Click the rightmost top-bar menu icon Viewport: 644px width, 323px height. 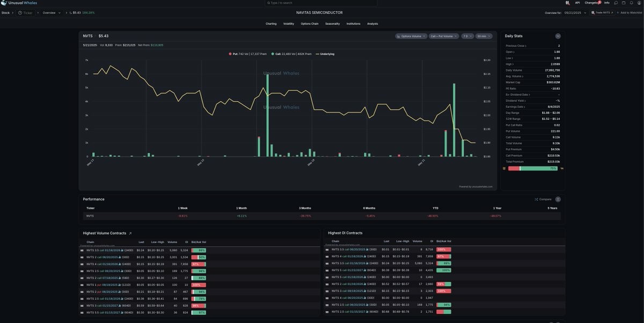point(639,3)
